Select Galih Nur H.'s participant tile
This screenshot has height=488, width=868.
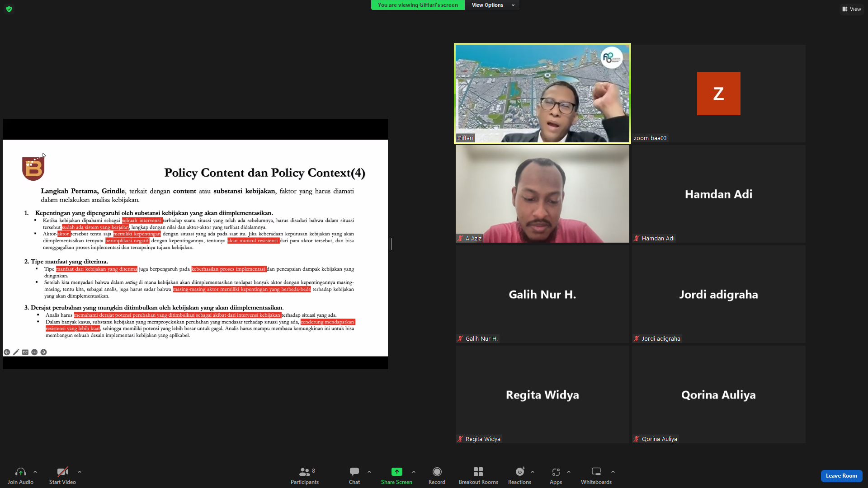pos(542,294)
